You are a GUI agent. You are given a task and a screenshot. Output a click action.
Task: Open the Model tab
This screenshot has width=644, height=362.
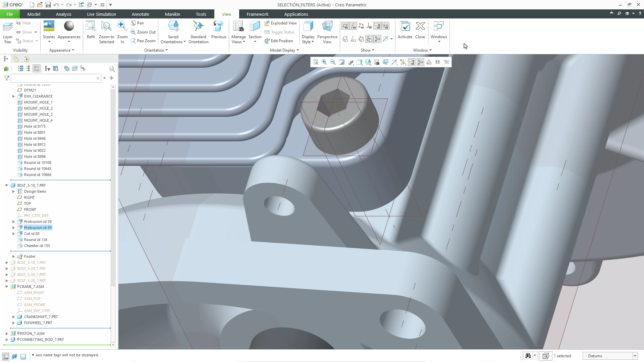pyautogui.click(x=34, y=14)
